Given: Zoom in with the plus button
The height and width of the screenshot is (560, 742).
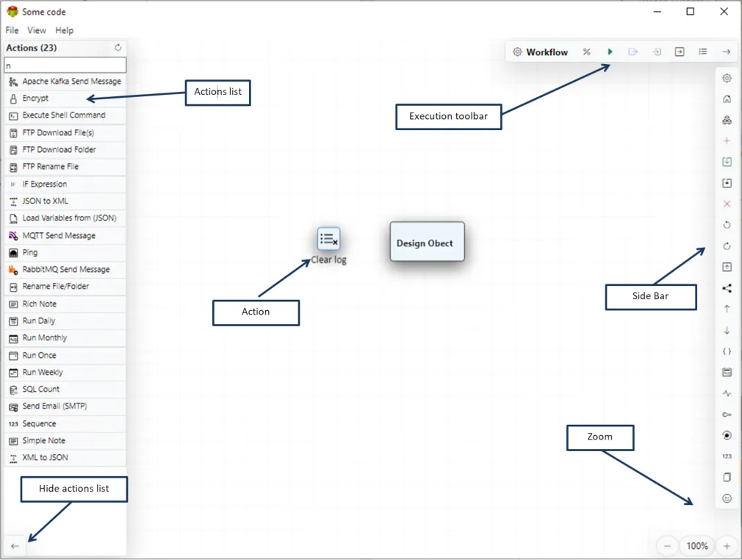Looking at the screenshot, I should point(727,546).
